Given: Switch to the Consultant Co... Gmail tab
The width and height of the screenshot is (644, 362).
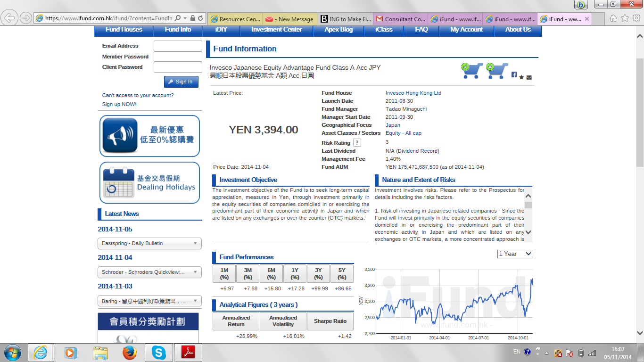Looking at the screenshot, I should click(x=400, y=19).
